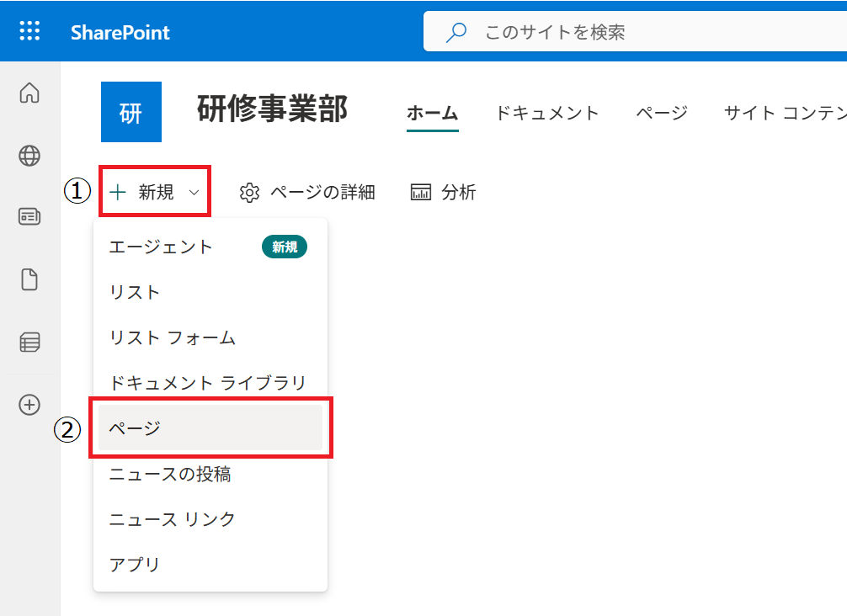The image size is (847, 616).
Task: Open ページの詳細 with gear icon
Action: (307, 193)
